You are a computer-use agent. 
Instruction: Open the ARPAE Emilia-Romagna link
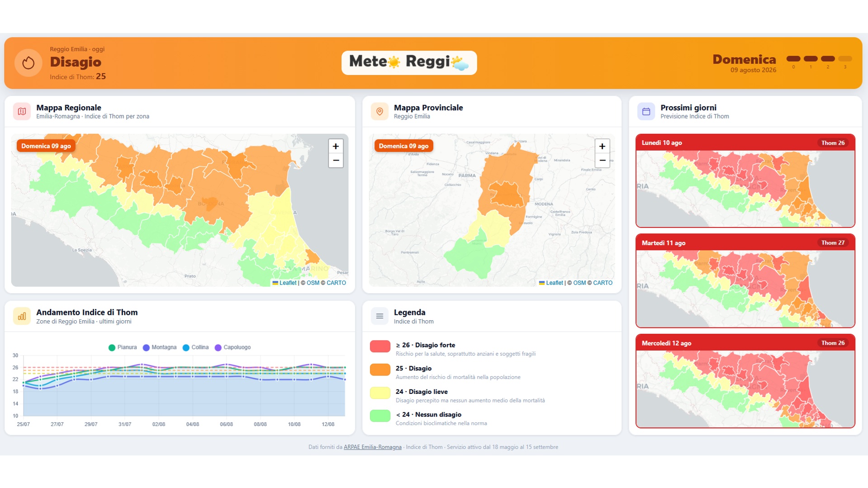(372, 447)
